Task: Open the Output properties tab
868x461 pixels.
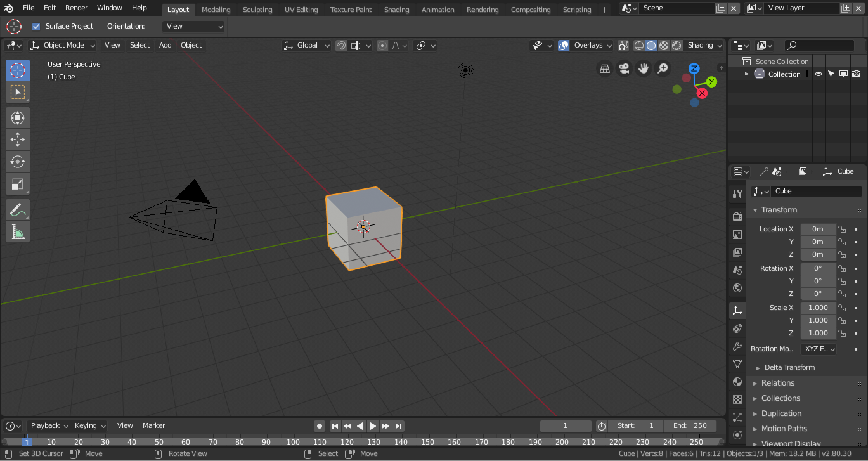Action: click(737, 235)
